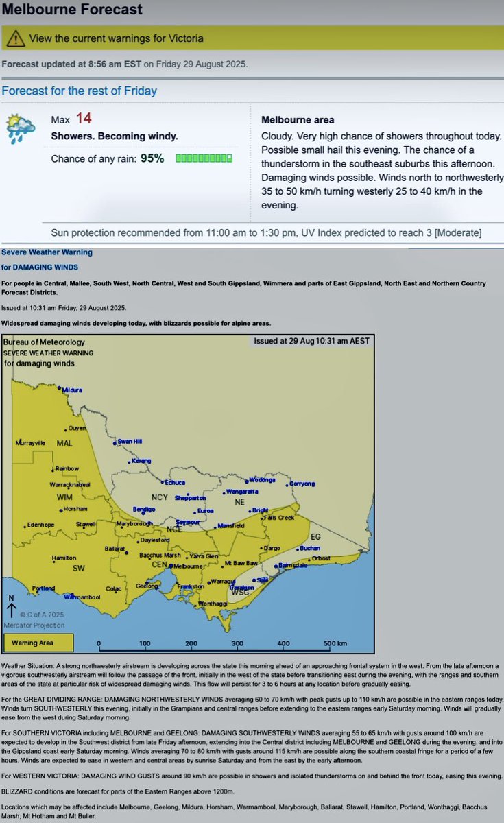Click the Melbourne label on the map
The height and width of the screenshot is (823, 504).
(x=187, y=566)
